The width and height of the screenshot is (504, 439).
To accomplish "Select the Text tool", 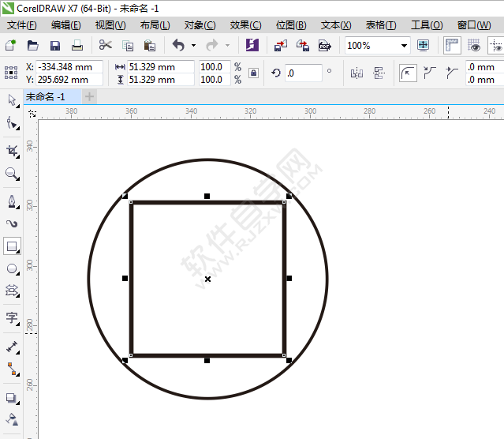I will pyautogui.click(x=12, y=318).
